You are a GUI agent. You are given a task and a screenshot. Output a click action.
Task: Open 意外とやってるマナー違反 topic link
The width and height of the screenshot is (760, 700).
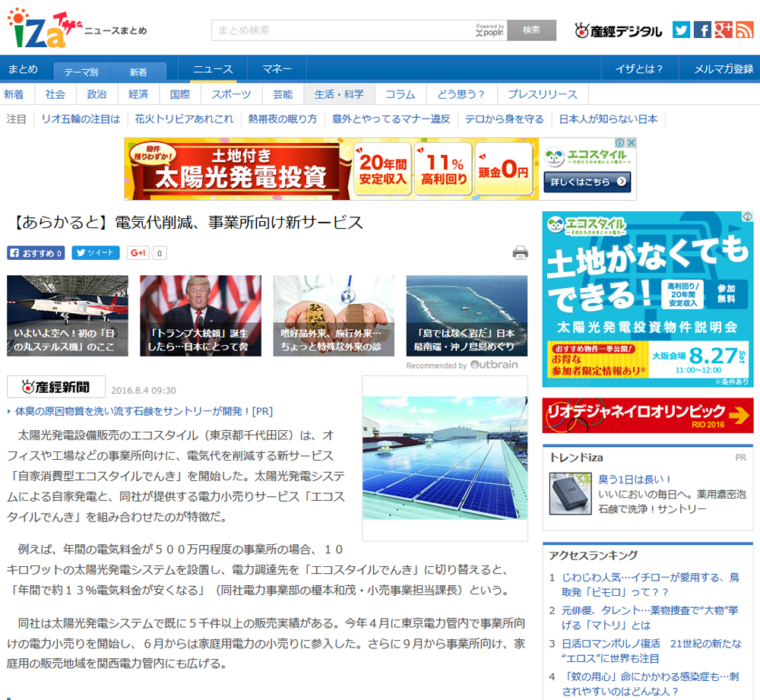click(x=391, y=119)
